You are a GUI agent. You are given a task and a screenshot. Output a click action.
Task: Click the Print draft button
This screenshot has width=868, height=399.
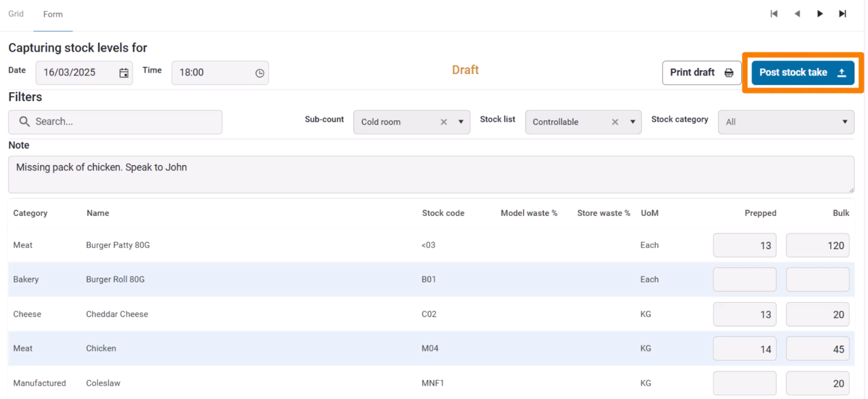pos(702,73)
